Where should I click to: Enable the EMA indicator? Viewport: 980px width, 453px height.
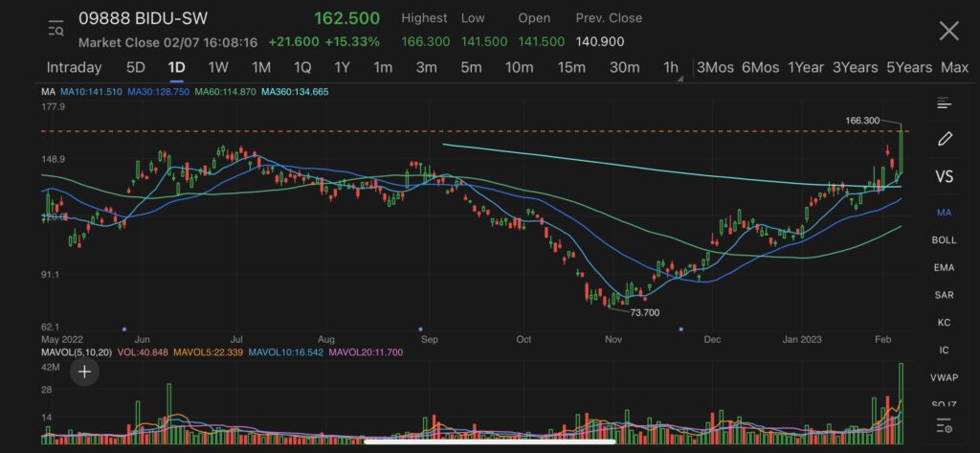tap(945, 267)
